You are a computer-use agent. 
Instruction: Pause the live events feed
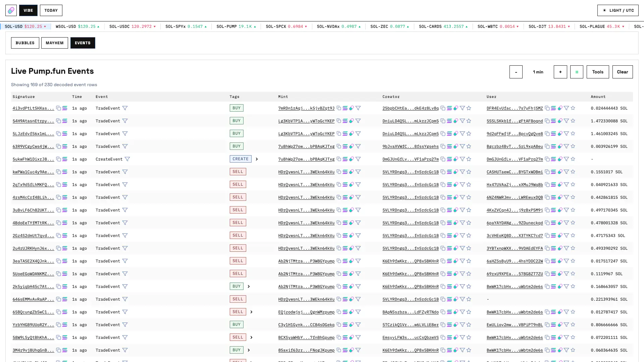[x=577, y=72]
